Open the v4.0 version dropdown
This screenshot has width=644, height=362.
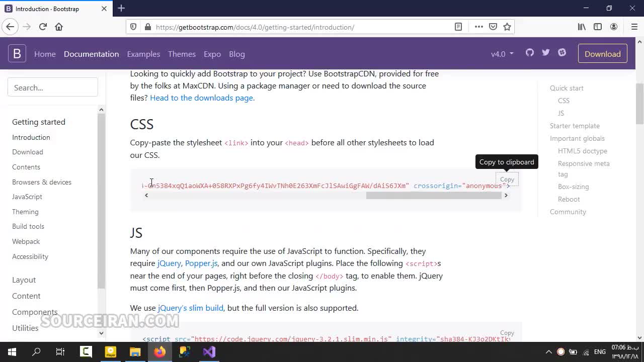click(502, 54)
